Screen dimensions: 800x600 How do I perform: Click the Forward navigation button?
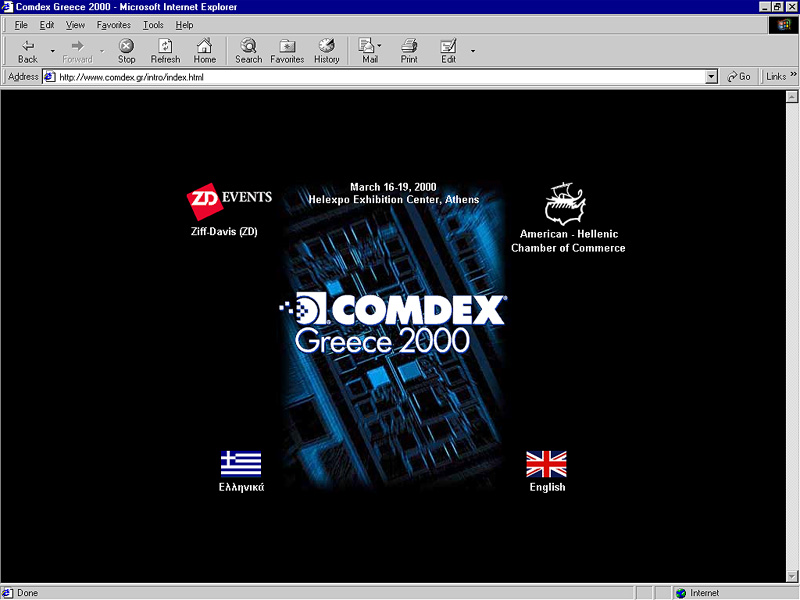tap(78, 51)
